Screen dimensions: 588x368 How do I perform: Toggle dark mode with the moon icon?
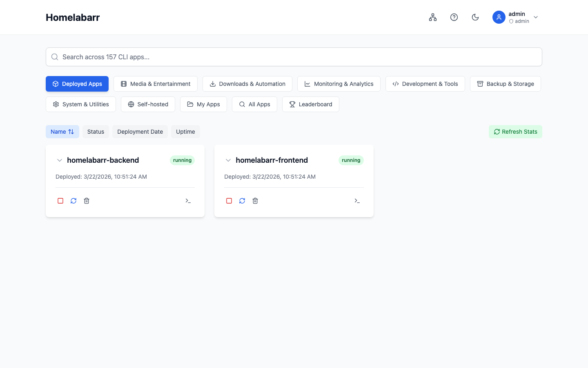coord(475,17)
